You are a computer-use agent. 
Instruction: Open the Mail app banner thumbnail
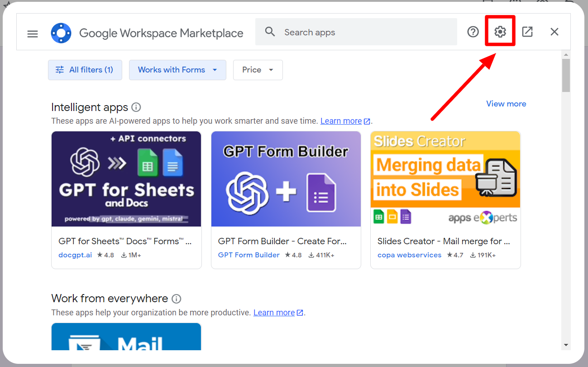(x=126, y=337)
